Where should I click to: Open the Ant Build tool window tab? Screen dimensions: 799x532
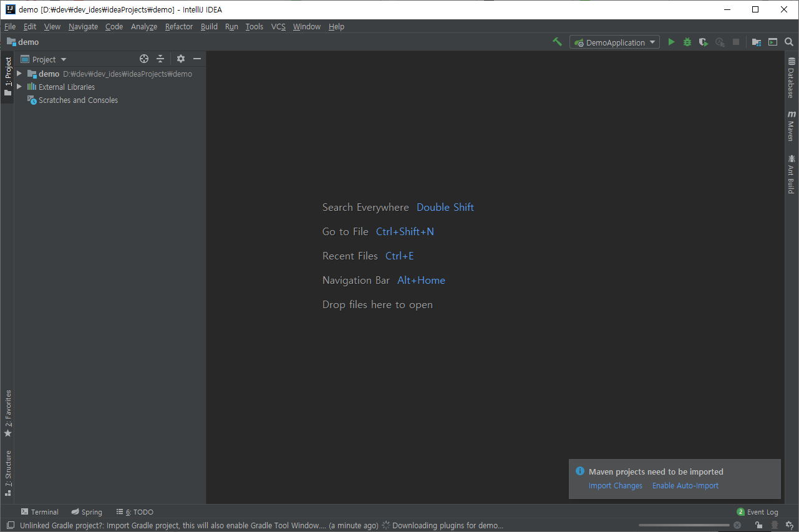point(791,174)
